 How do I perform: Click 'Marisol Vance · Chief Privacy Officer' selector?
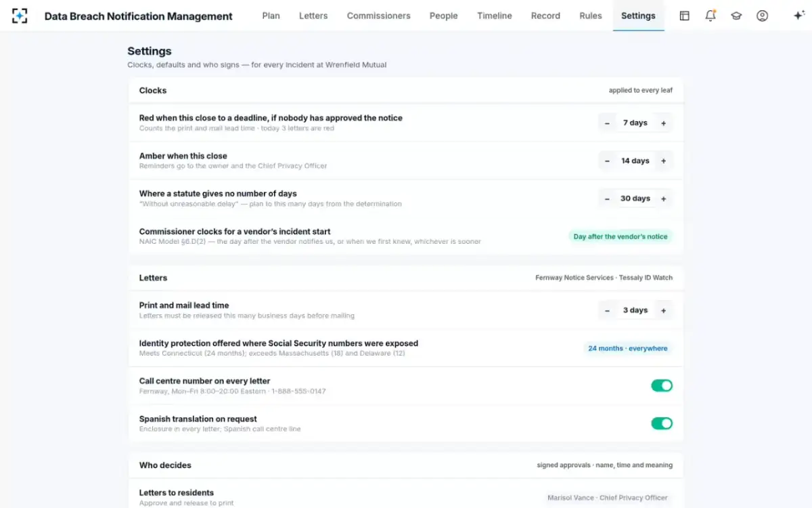[608, 498]
